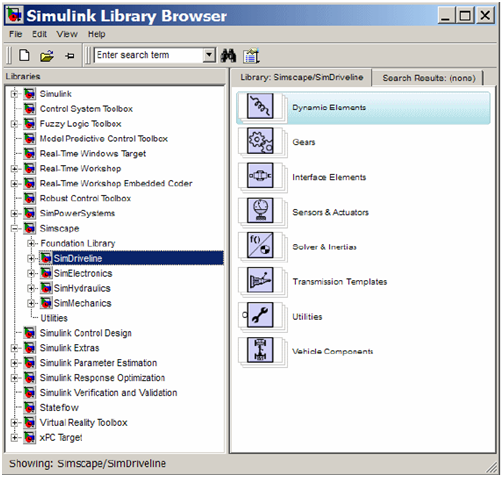Click the binoculars search icon
Image resolution: width=503 pixels, height=477 pixels.
[x=228, y=55]
